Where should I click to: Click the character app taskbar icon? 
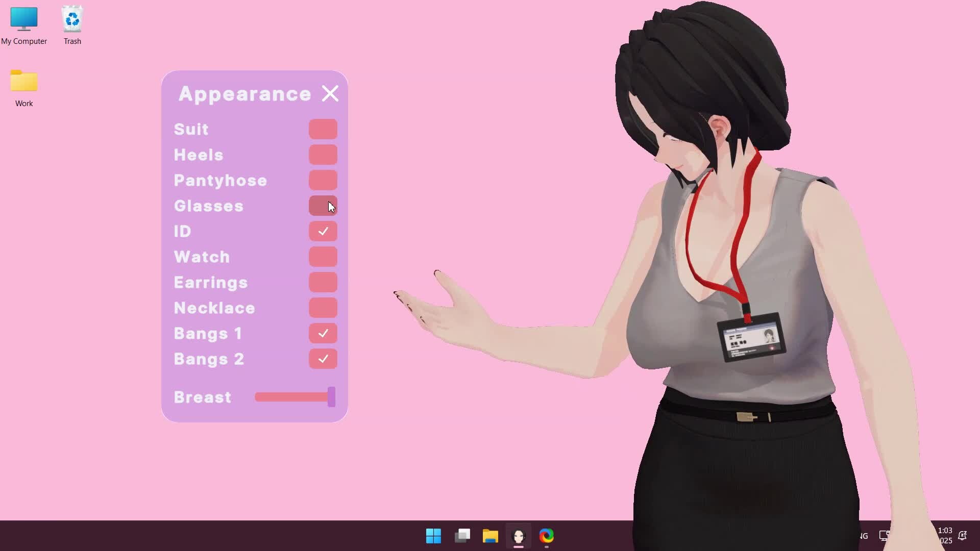coord(519,536)
